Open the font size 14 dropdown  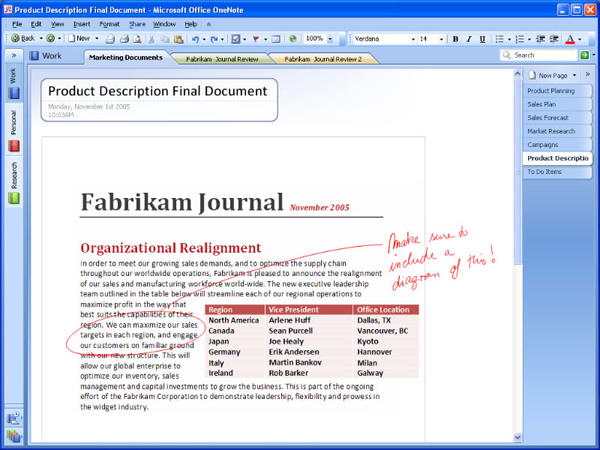point(440,39)
